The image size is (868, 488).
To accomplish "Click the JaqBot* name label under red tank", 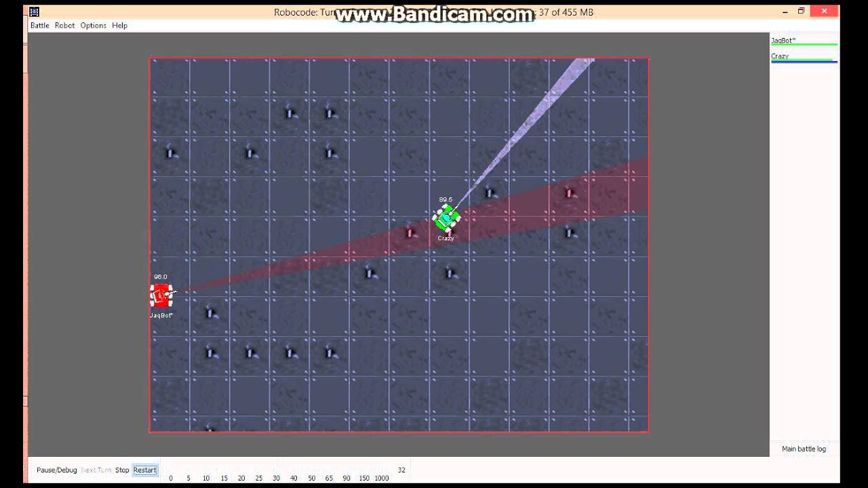I will (x=161, y=315).
